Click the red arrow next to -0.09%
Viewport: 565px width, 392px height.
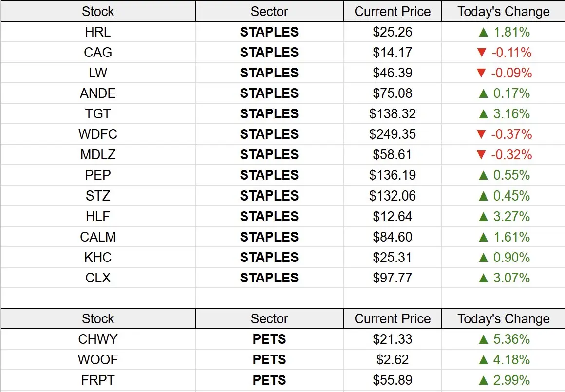pos(481,73)
